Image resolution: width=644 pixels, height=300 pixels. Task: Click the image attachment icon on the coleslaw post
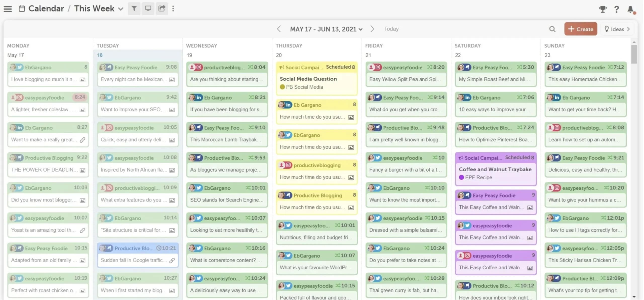click(82, 110)
